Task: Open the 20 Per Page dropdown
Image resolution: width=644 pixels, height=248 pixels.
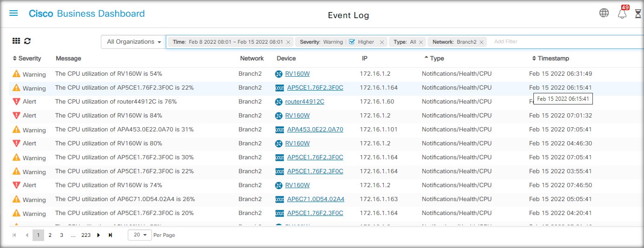Action: pos(140,235)
